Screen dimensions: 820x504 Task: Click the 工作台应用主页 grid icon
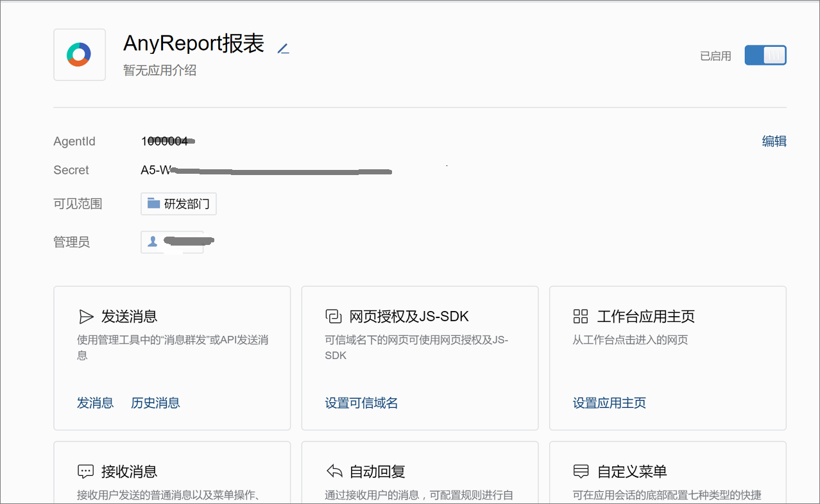point(581,316)
